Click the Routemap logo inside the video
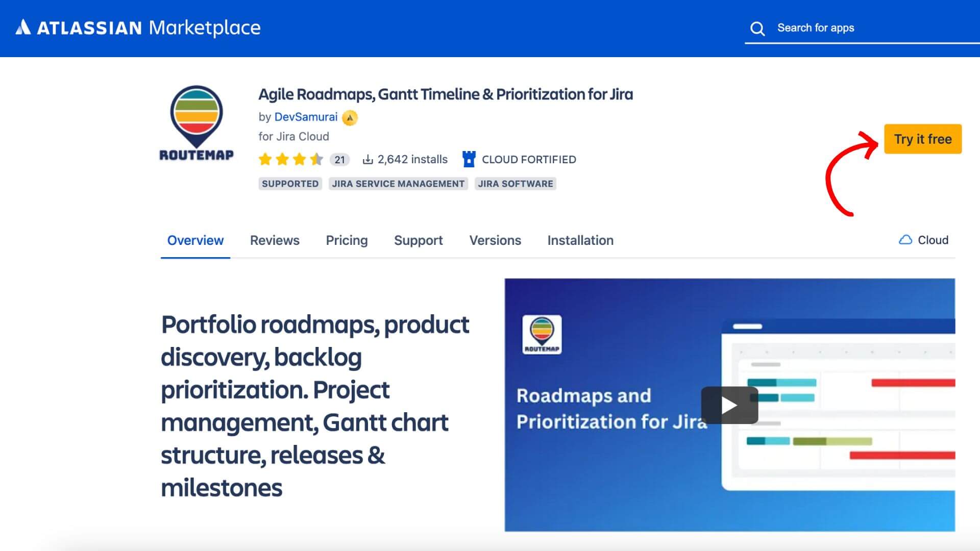Image resolution: width=980 pixels, height=551 pixels. click(x=542, y=334)
